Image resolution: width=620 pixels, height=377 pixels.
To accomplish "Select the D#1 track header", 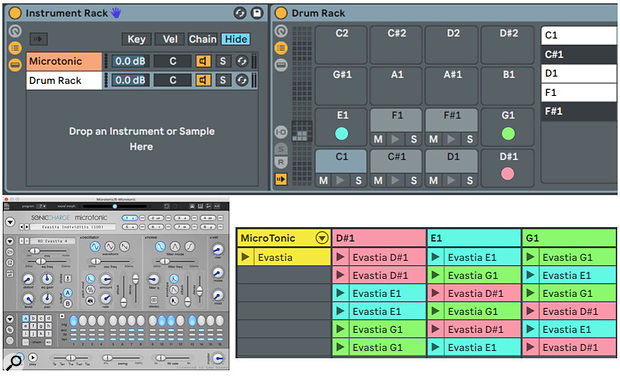I will tap(379, 238).
